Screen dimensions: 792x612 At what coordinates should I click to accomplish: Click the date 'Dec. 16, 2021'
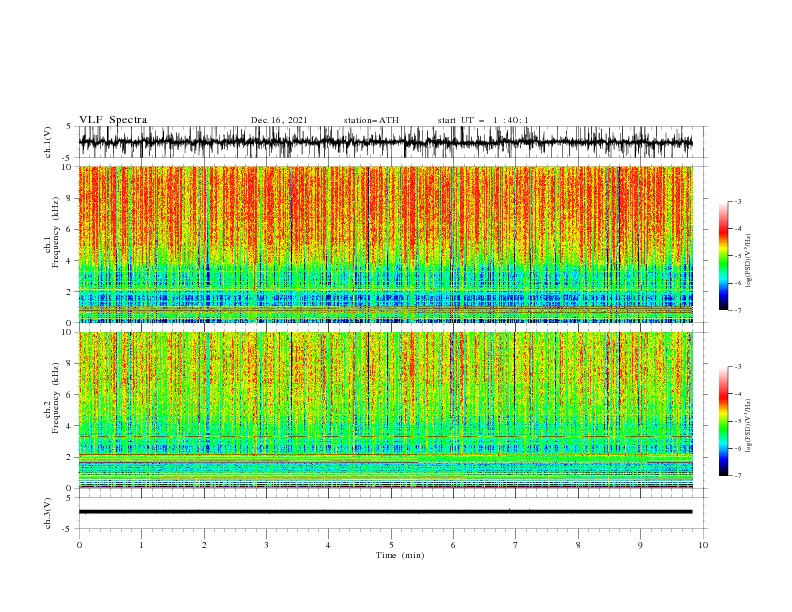click(x=279, y=120)
